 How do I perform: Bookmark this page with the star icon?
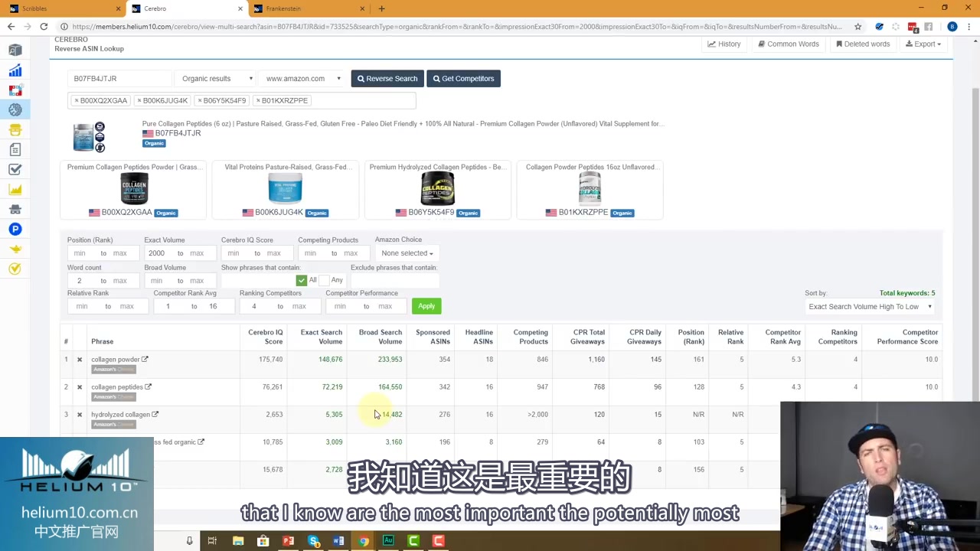point(857,27)
